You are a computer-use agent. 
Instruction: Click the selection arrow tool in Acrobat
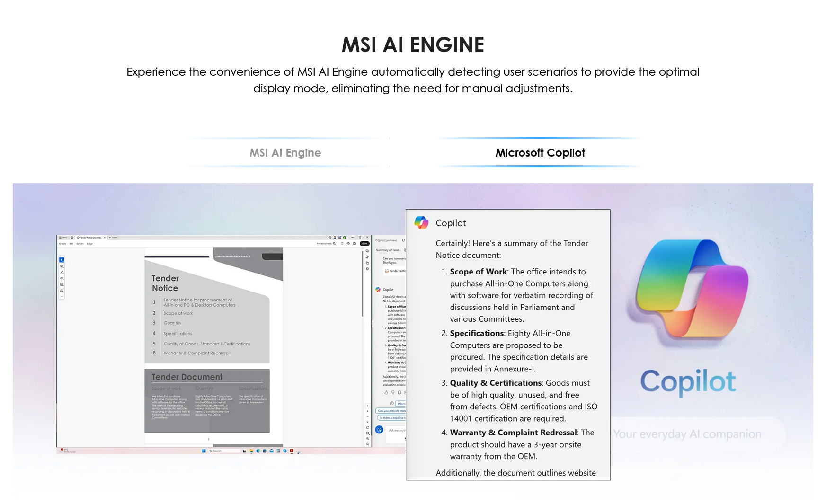coord(62,260)
